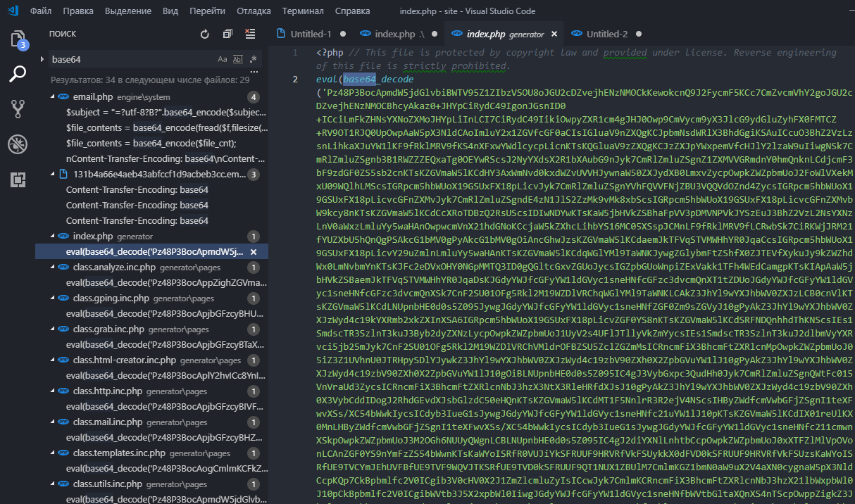Open the Source Control view
The width and height of the screenshot is (855, 504).
(x=18, y=108)
